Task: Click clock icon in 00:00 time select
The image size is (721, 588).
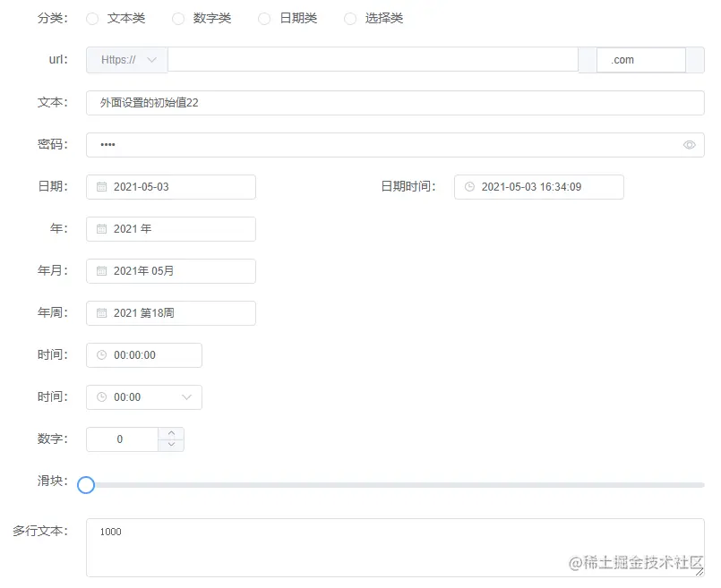Action: (101, 397)
